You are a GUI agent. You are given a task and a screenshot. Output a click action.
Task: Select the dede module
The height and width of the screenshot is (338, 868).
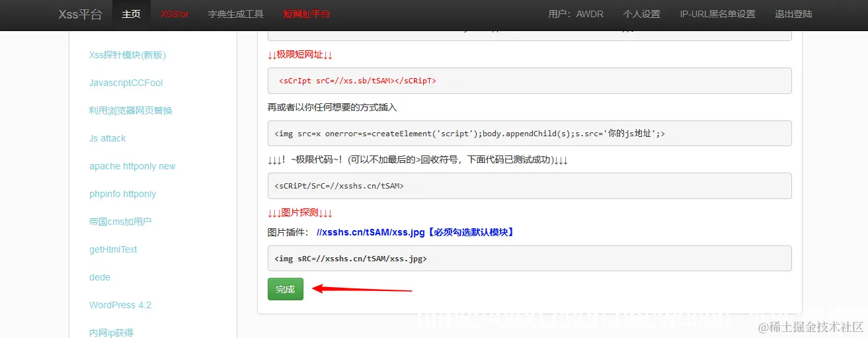100,277
